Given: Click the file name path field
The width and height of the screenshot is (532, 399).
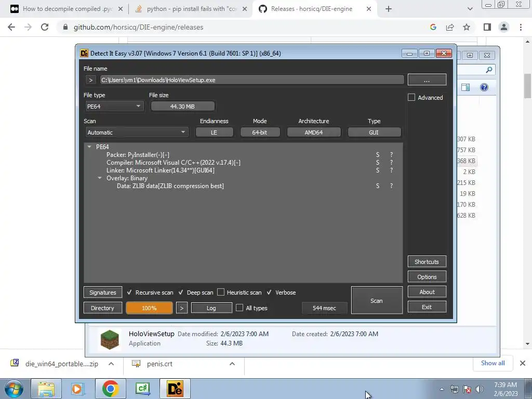Looking at the screenshot, I should [x=252, y=80].
